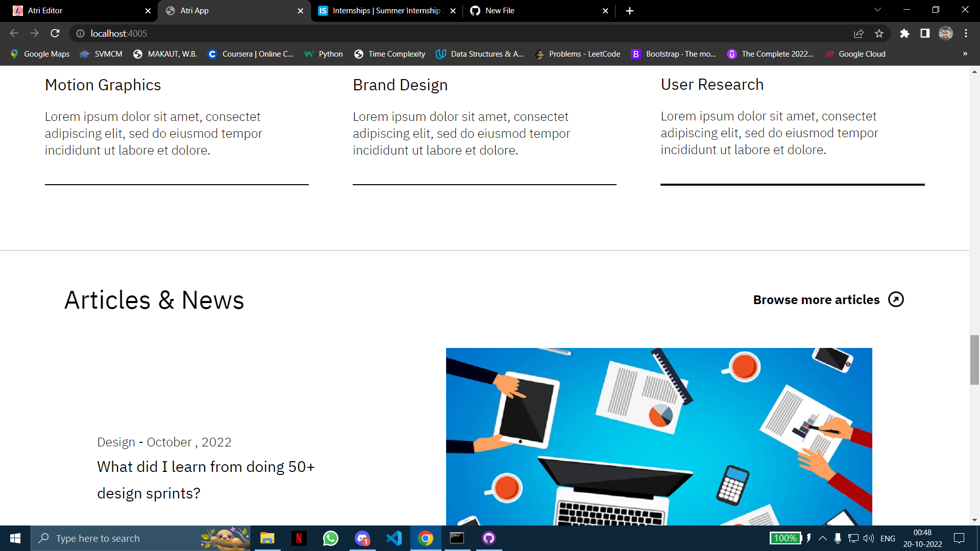
Task: Switch Chrome profiles via the avatar icon
Action: tap(946, 33)
